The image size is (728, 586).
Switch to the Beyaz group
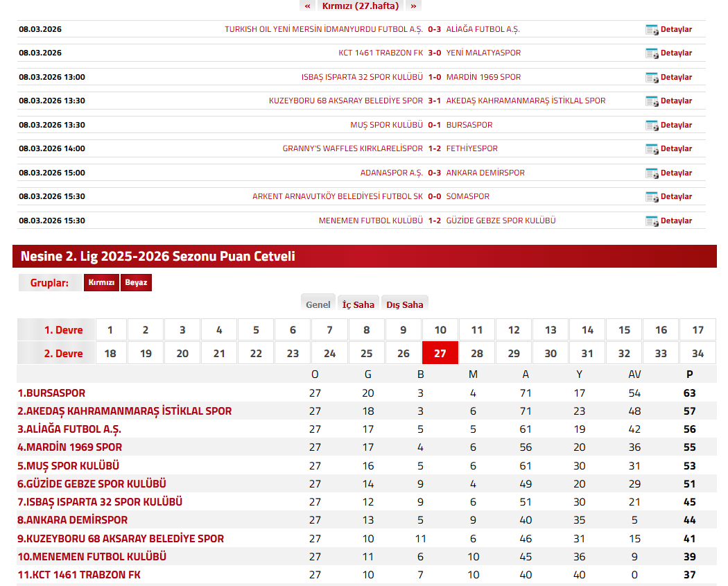pos(136,283)
